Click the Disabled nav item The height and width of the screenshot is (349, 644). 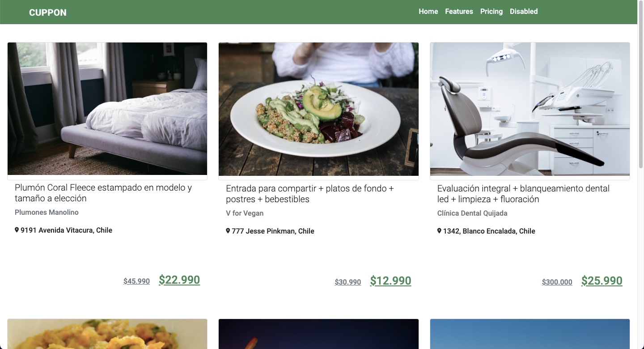coord(523,12)
